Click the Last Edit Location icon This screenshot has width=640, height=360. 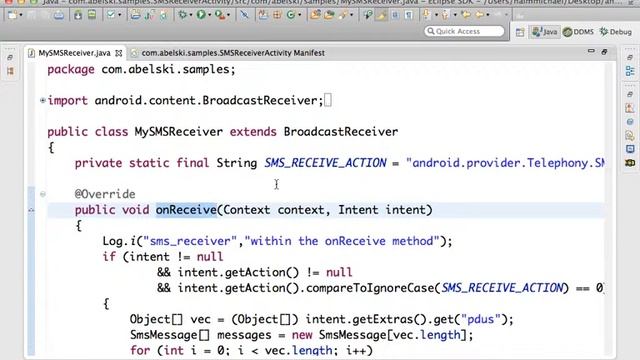click(x=466, y=15)
